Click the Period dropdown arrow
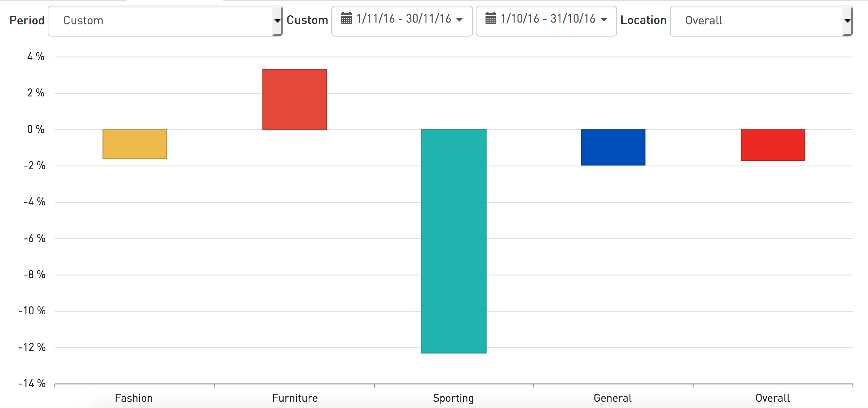Image resolution: width=868 pixels, height=408 pixels. 277,21
